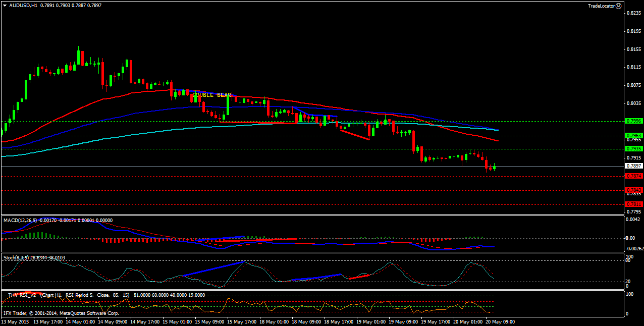Viewport: 644px width, 326px height.
Task: Click the 0.8195 price scale value
Action: click(x=633, y=31)
